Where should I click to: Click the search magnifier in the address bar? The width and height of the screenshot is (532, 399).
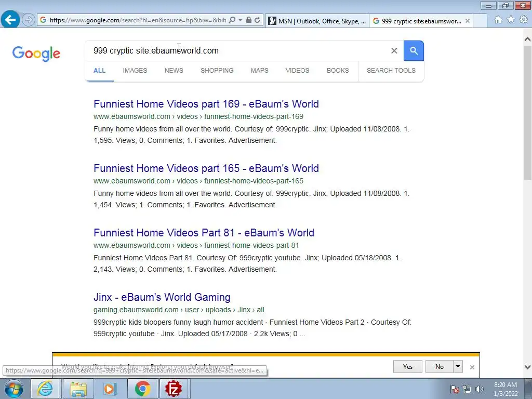coord(232,20)
